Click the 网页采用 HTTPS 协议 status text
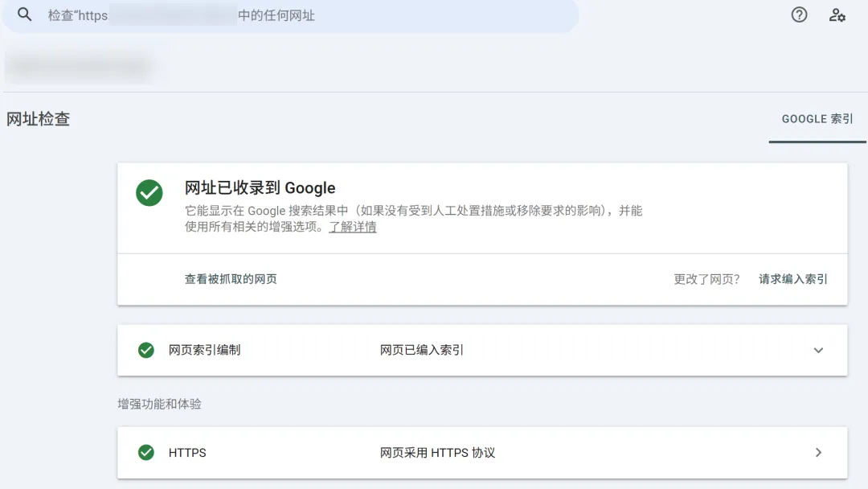The height and width of the screenshot is (489, 868). 437,453
